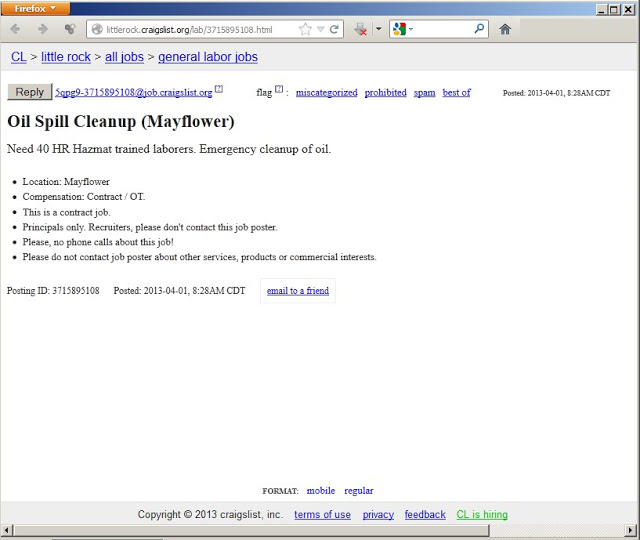Flag the post as spam

pyautogui.click(x=424, y=93)
